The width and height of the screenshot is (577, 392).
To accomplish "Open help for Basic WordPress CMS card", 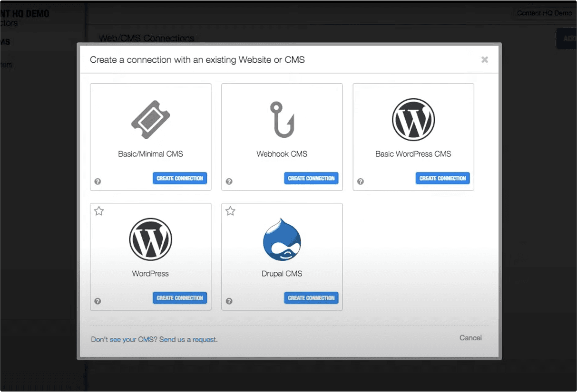I will point(360,182).
